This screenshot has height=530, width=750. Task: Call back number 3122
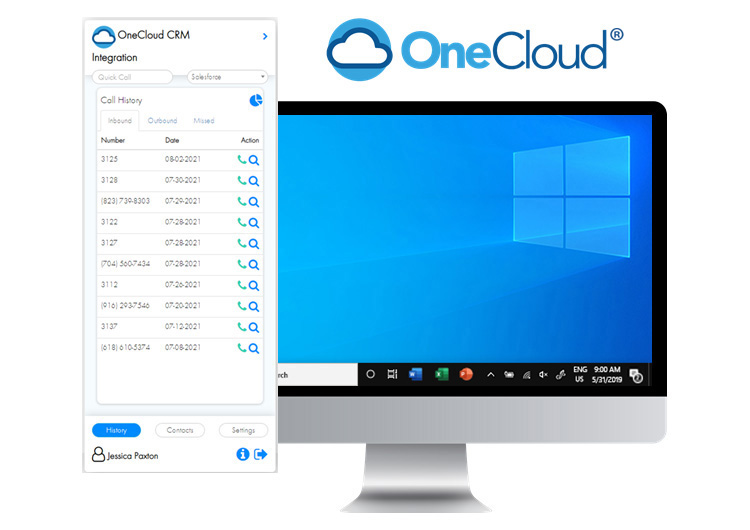(242, 222)
